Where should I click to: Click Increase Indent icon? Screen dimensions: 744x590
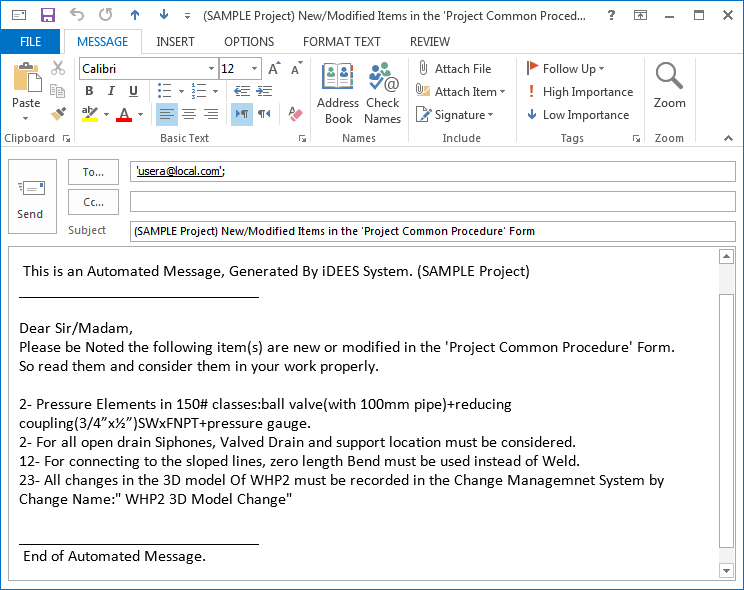coord(264,91)
